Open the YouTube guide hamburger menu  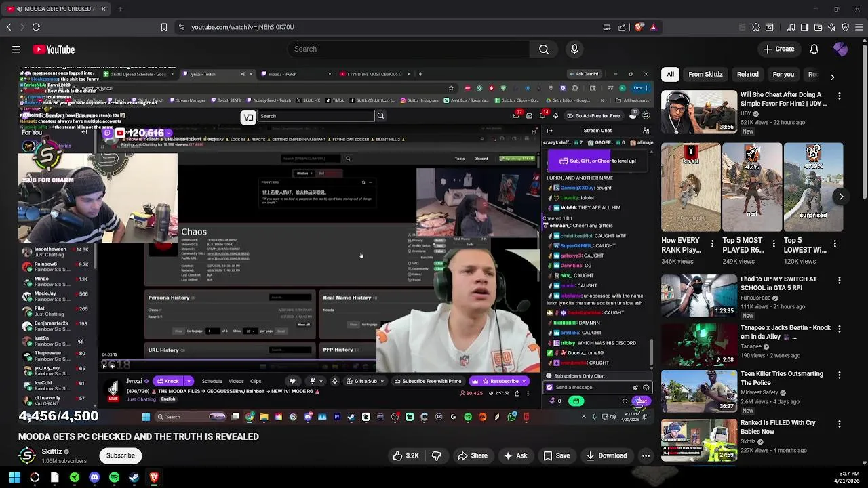click(x=16, y=49)
